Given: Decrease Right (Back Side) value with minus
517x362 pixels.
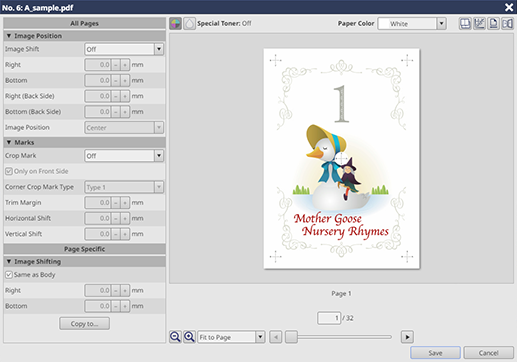Looking at the screenshot, I should (x=116, y=96).
